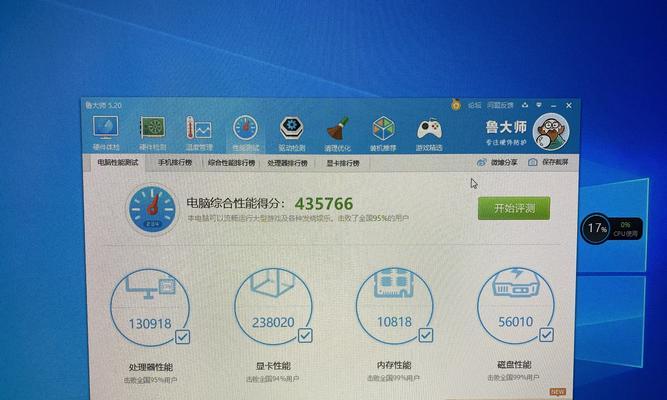Click the 处理器性能 label
The image size is (667, 400).
tap(151, 367)
